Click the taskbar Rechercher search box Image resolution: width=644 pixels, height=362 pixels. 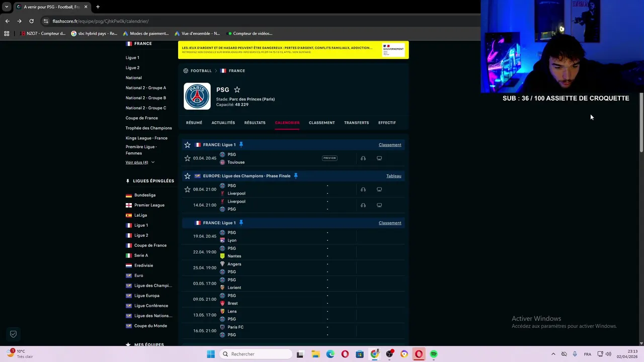click(x=255, y=354)
